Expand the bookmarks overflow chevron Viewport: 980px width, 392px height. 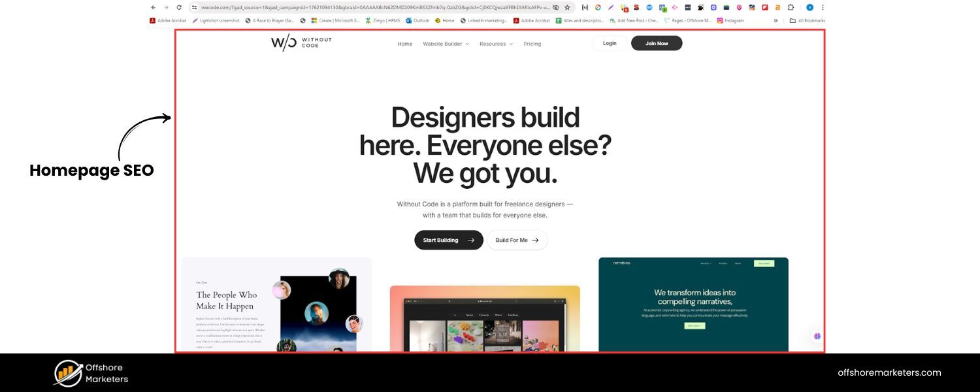click(x=776, y=20)
